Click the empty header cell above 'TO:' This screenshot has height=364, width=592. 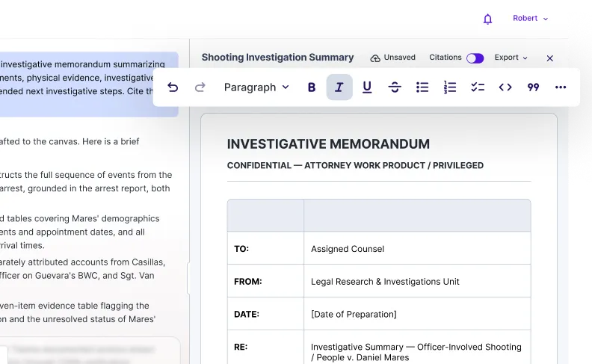pyautogui.click(x=265, y=215)
